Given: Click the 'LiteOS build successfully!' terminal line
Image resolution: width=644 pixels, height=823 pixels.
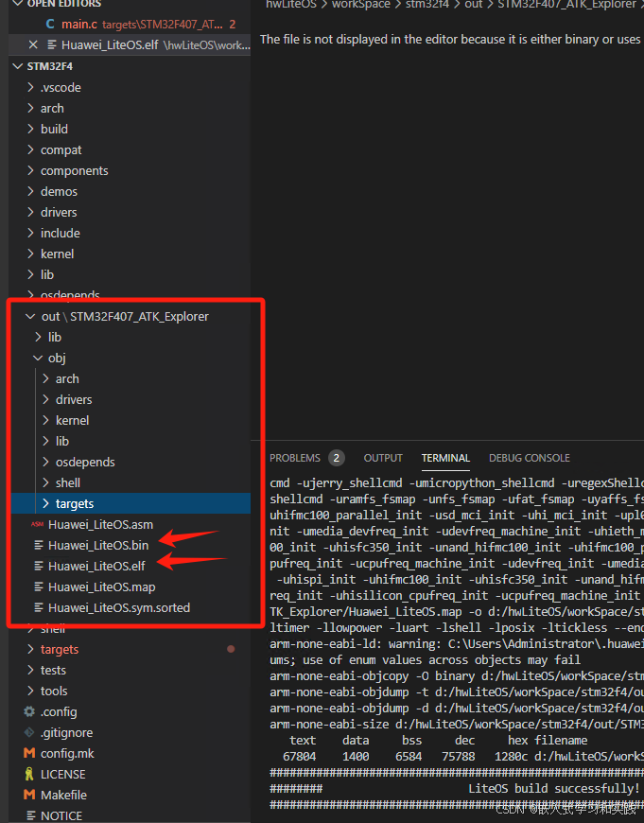Looking at the screenshot, I should coord(554,788).
